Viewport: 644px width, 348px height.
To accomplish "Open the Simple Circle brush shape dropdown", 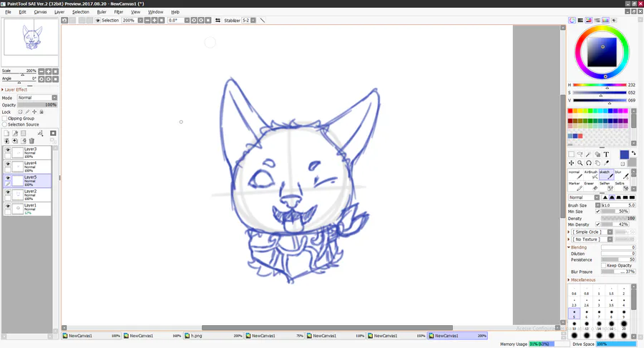I will [x=610, y=232].
